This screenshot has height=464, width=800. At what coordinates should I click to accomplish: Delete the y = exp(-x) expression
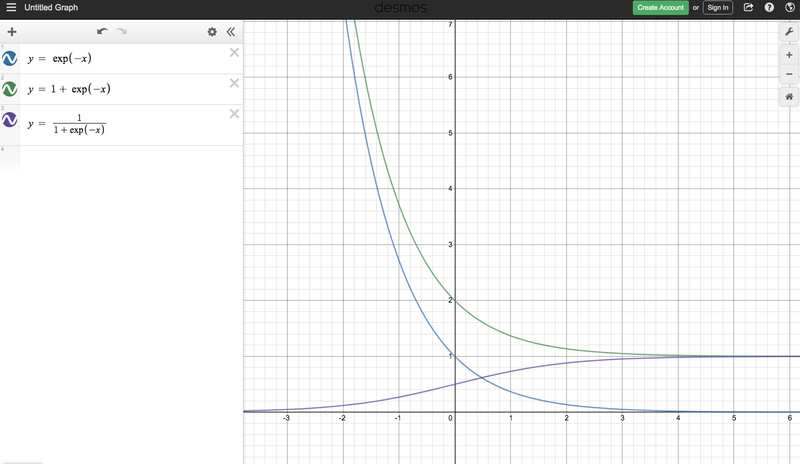[234, 52]
